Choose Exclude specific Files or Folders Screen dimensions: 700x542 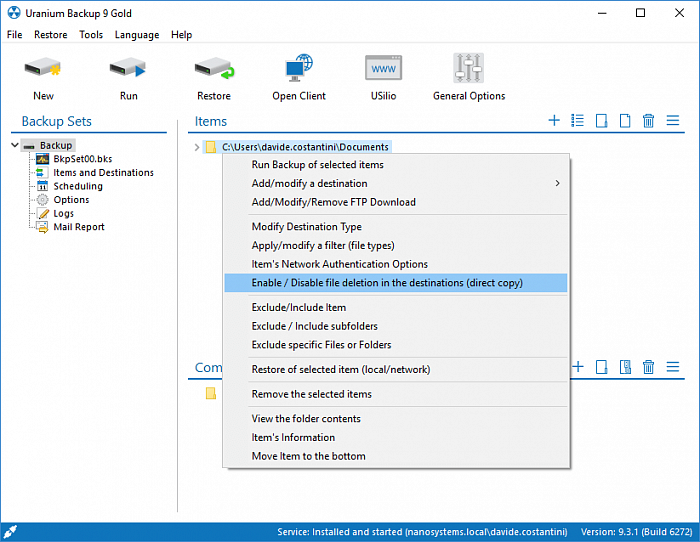pyautogui.click(x=396, y=345)
